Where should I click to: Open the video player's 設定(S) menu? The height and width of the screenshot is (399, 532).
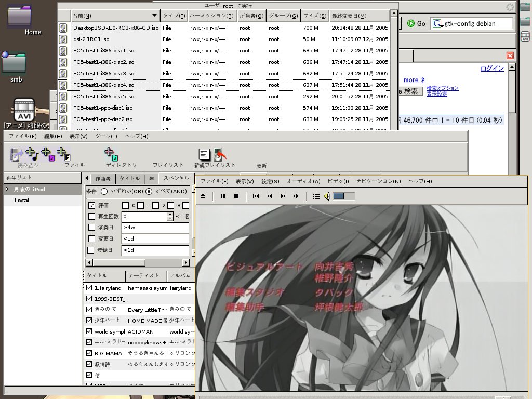click(x=270, y=181)
